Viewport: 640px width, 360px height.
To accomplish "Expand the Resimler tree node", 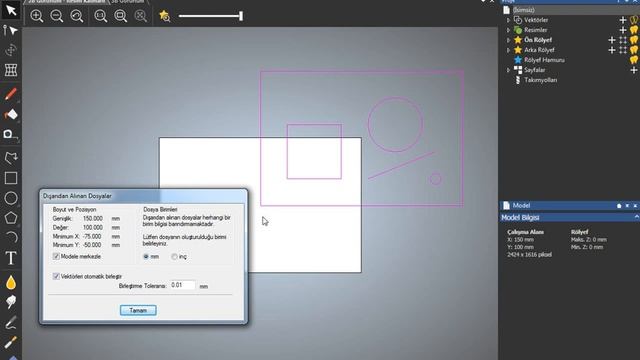I will tap(509, 30).
